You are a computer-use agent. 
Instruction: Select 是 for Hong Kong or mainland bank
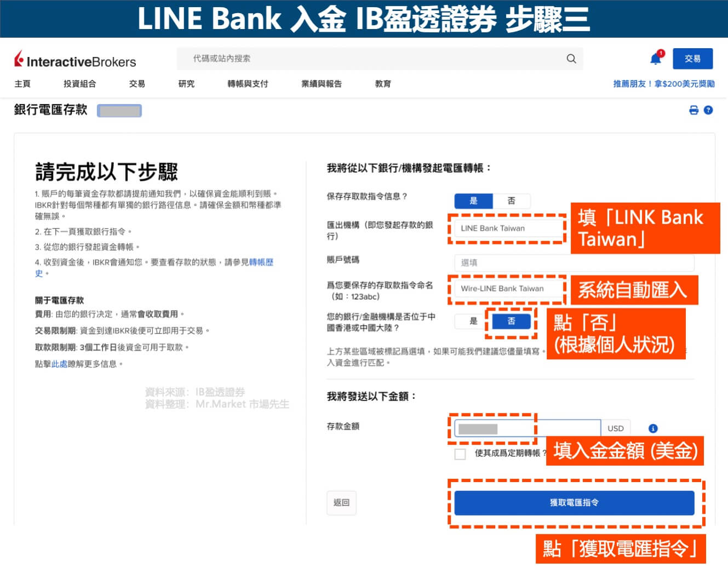(473, 321)
